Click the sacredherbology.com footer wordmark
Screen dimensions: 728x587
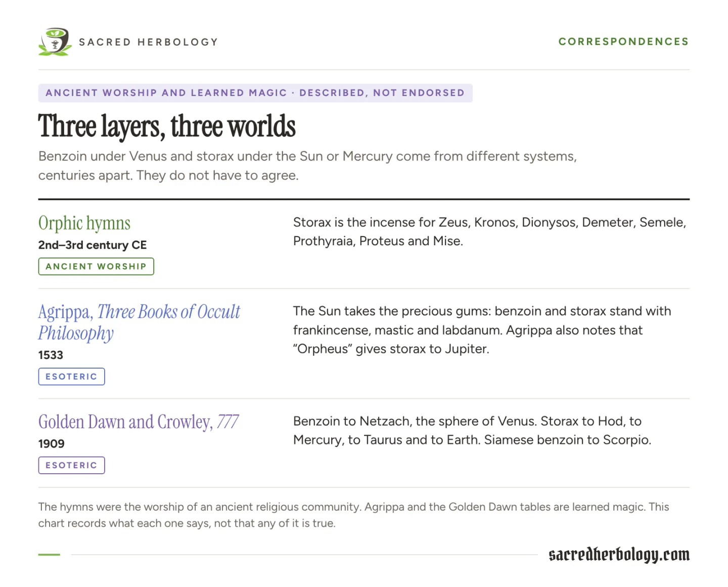tap(619, 555)
